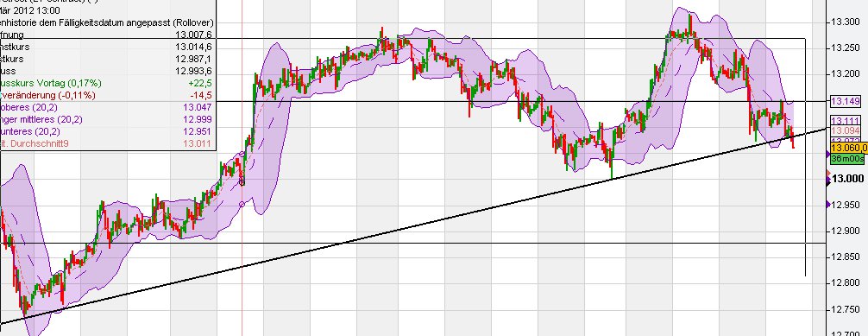Click the 2012 13:00 date-time text

pos(38,10)
